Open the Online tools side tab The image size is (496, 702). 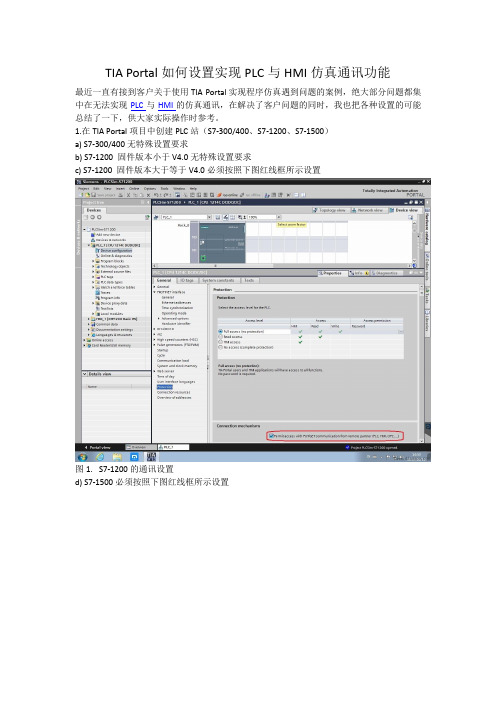[427, 268]
